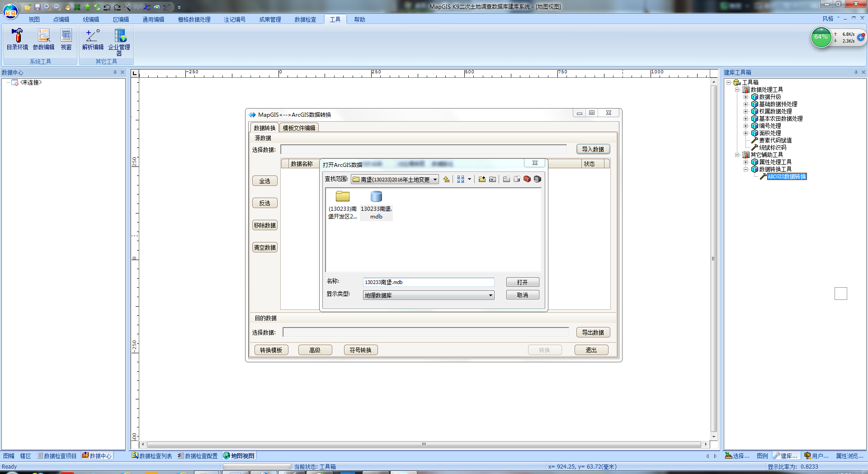Click the vertical scrollbar of the map view
The width and height of the screenshot is (868, 474).
click(714, 259)
